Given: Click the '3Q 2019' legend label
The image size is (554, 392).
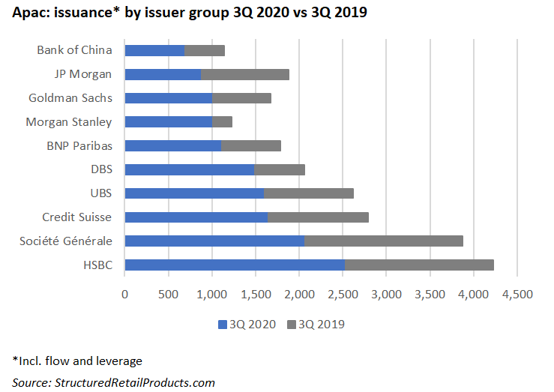Looking at the screenshot, I should 322,325.
